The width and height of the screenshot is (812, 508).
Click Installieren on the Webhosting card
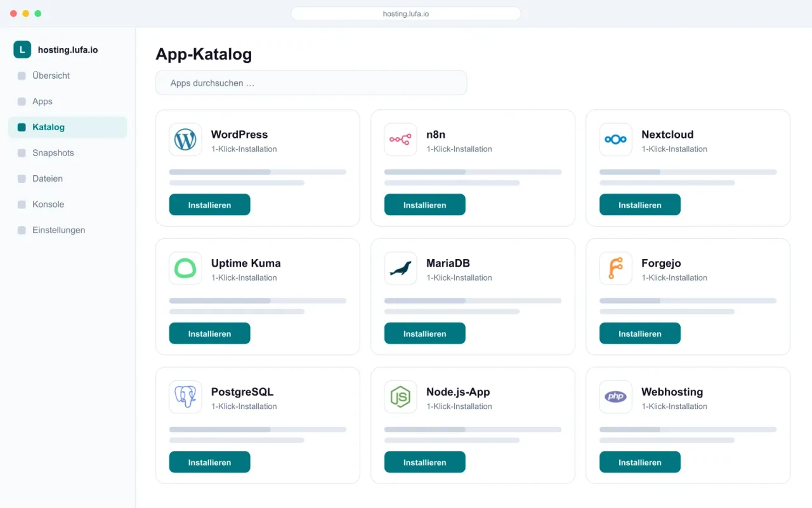[639, 462]
